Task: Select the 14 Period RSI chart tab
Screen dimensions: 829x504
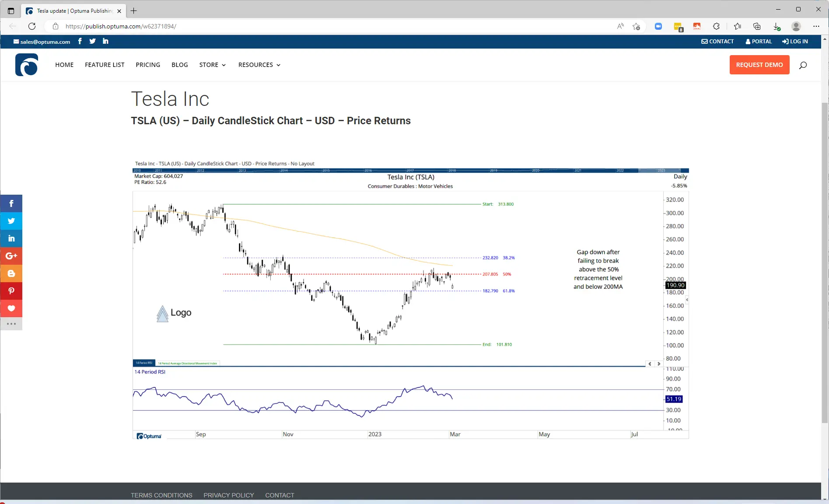Action: [144, 363]
